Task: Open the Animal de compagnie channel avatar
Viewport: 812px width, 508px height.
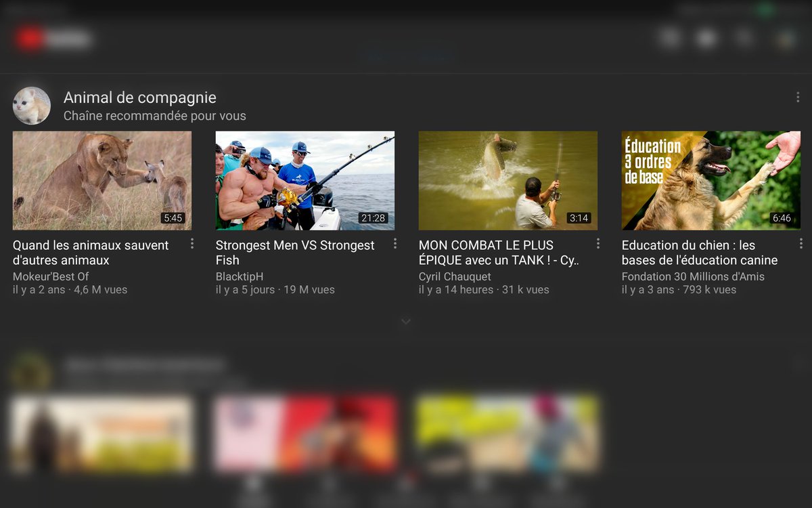Action: pyautogui.click(x=32, y=106)
